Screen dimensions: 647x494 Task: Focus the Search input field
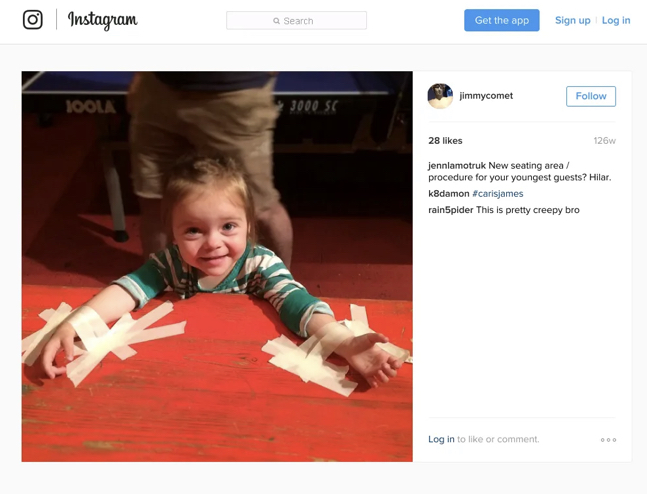point(296,20)
